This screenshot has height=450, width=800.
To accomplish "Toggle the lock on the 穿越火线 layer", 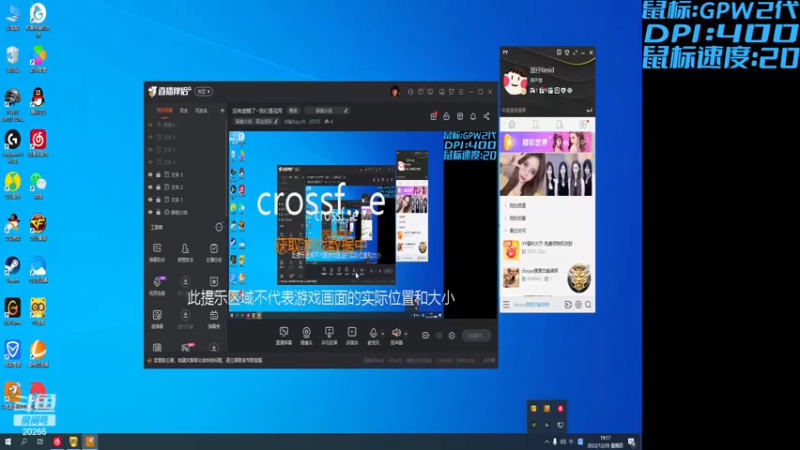I will [x=158, y=212].
